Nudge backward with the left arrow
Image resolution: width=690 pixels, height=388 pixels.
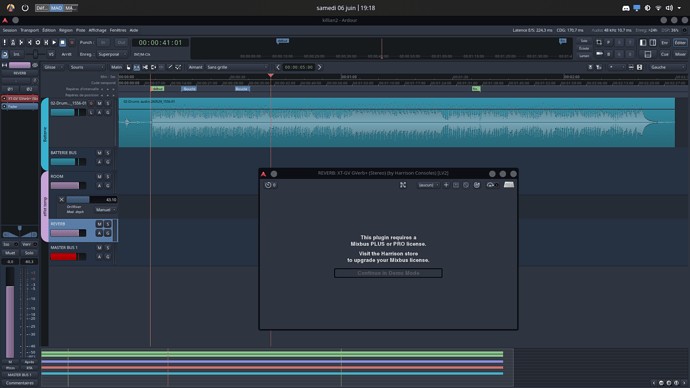click(278, 67)
